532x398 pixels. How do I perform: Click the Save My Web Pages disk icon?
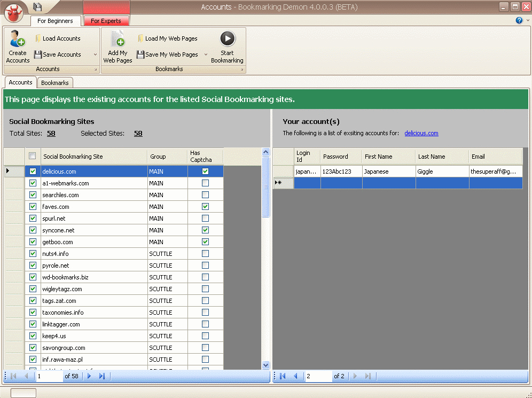[140, 54]
